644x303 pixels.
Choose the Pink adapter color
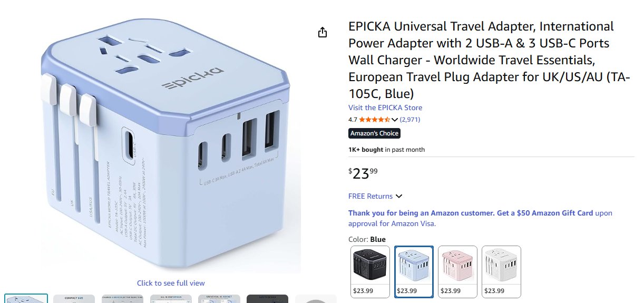click(x=457, y=272)
